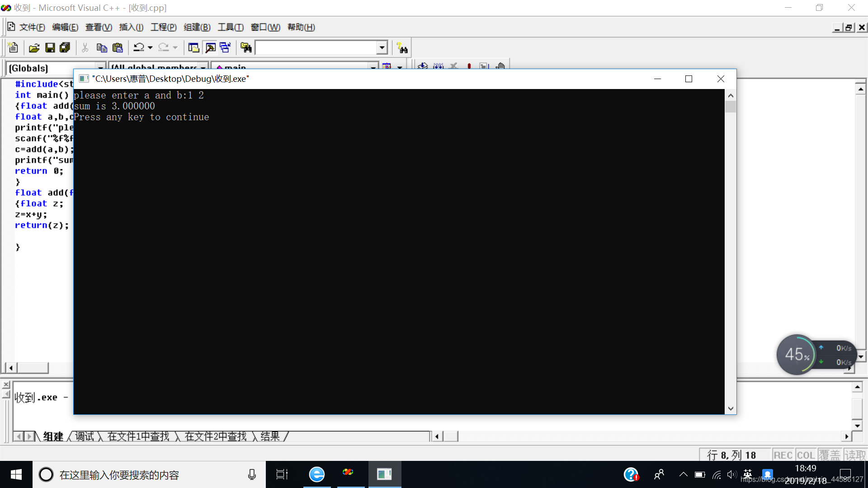This screenshot has height=488, width=868.
Task: Expand the Find combo box dropdown arrow
Action: click(x=382, y=47)
